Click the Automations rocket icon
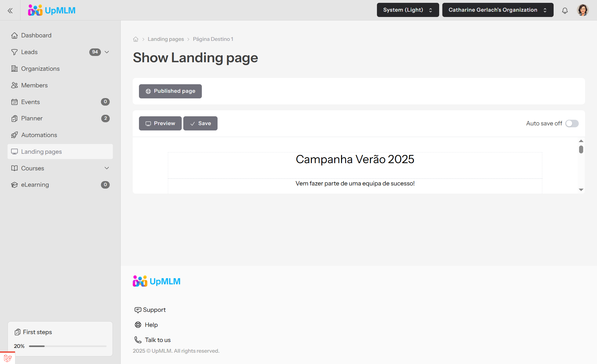The image size is (597, 364). 14,135
